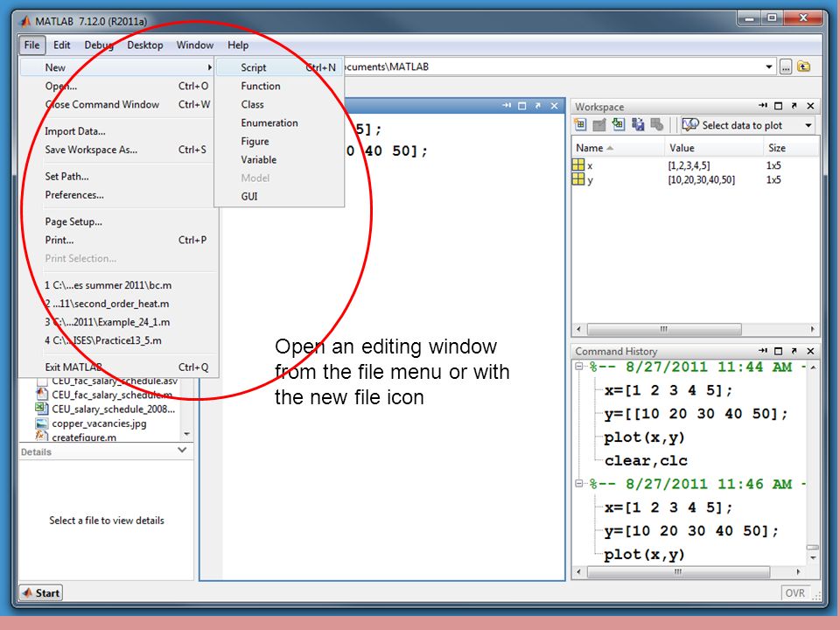Select Page Setup menu item
This screenshot has height=630, width=840.
tap(117, 221)
